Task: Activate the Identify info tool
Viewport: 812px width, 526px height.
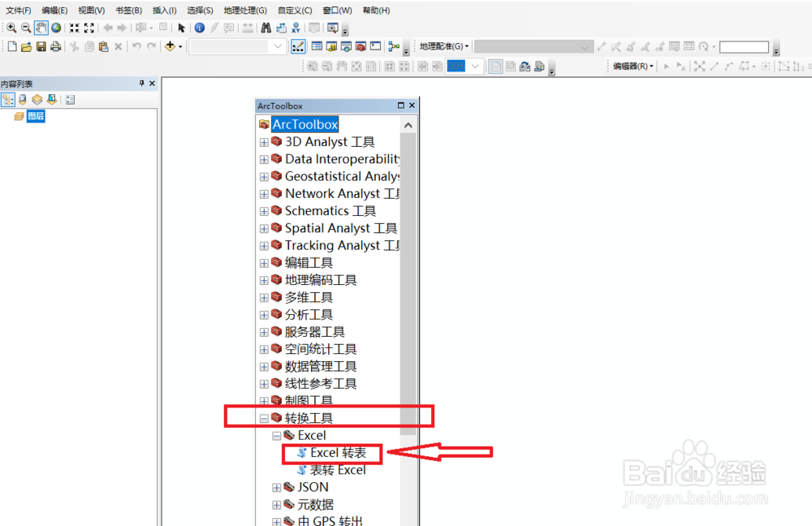Action: 200,28
